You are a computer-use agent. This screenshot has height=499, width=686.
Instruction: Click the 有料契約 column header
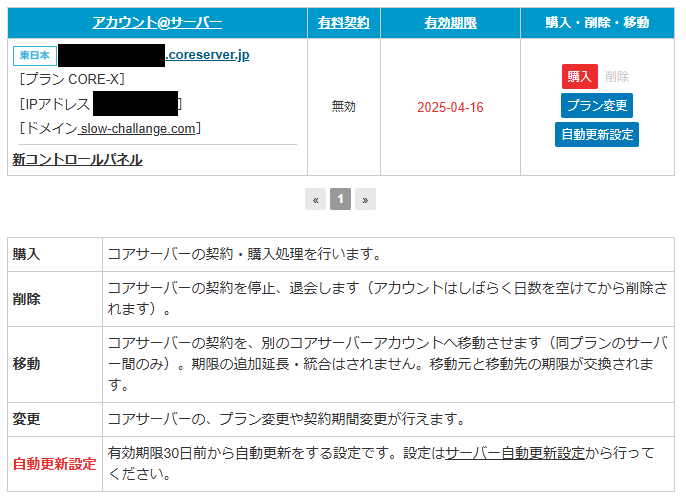click(x=343, y=22)
